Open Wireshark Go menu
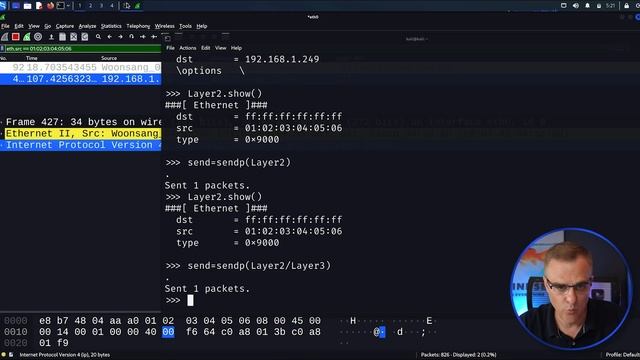The height and width of the screenshot is (360, 640). (x=48, y=26)
